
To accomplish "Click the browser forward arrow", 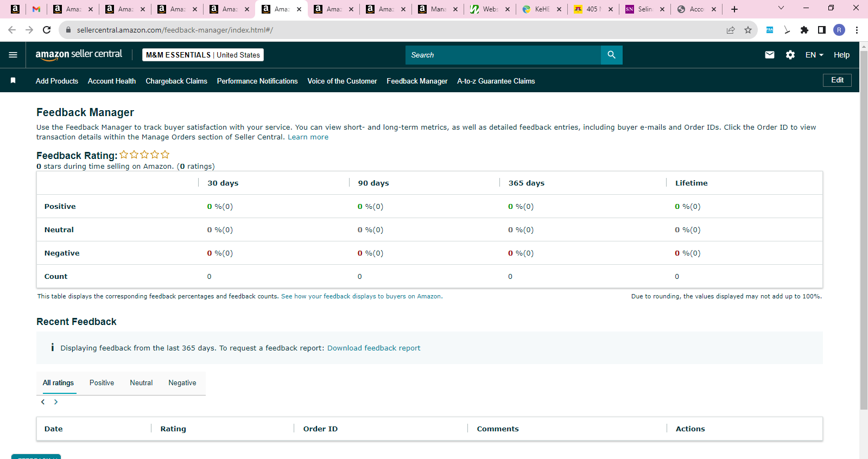I will click(29, 30).
